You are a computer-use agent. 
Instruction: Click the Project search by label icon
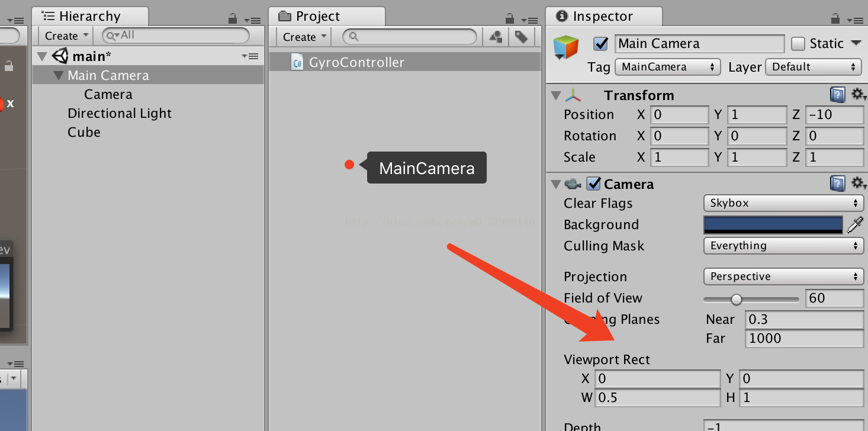(x=520, y=37)
